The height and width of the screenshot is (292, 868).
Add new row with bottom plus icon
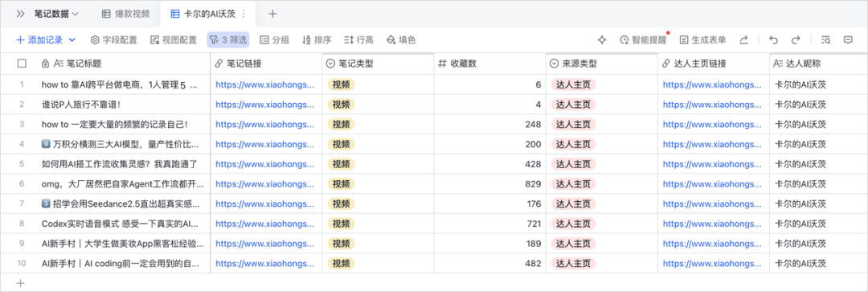pyautogui.click(x=20, y=283)
